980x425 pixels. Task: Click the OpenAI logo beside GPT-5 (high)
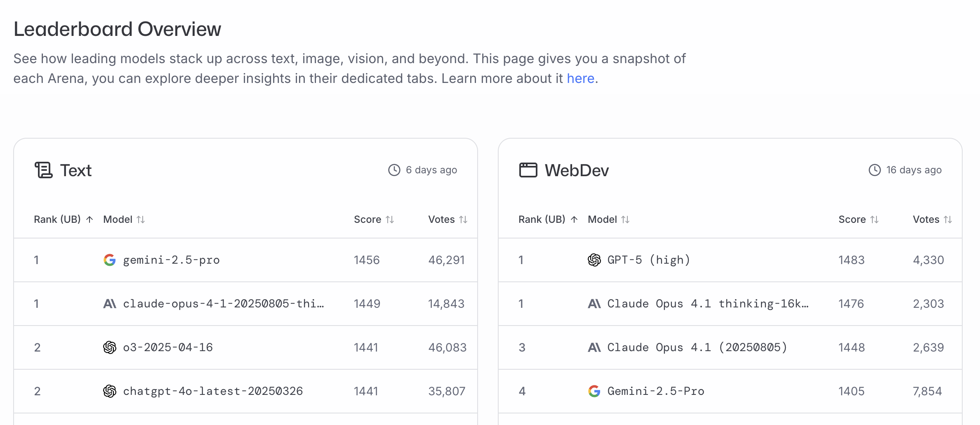click(x=594, y=260)
